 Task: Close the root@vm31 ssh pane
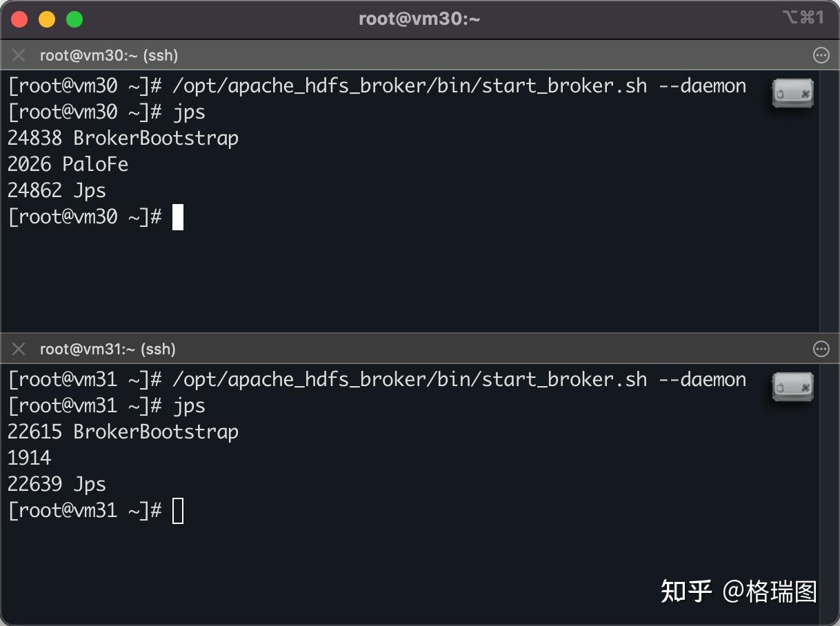coord(19,349)
